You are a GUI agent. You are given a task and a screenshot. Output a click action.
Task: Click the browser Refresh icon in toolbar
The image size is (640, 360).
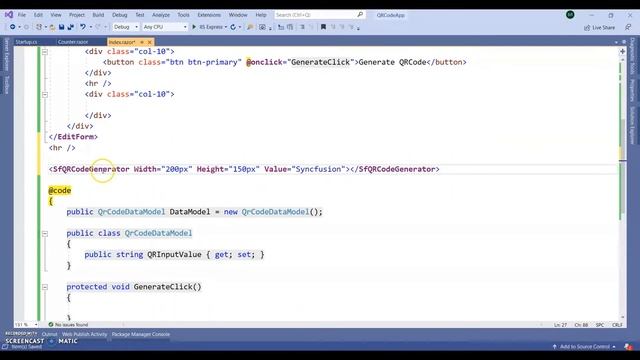point(233,27)
